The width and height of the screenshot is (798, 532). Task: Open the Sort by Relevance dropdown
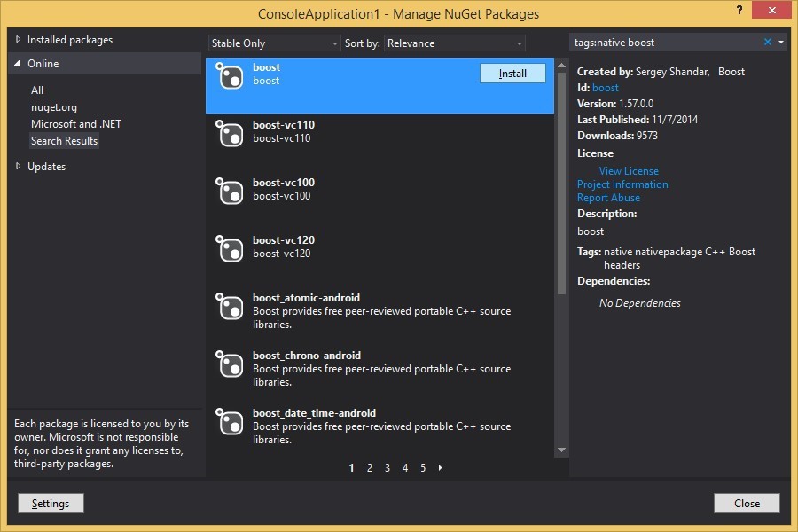click(x=455, y=43)
